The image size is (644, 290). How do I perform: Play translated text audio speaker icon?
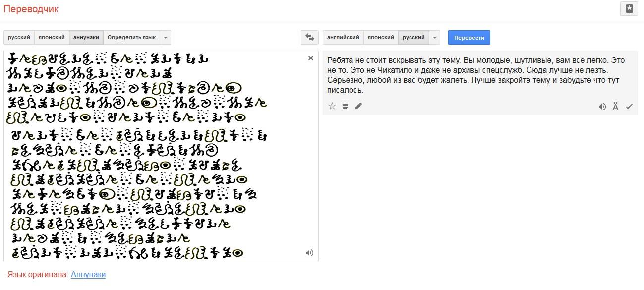[x=602, y=106]
